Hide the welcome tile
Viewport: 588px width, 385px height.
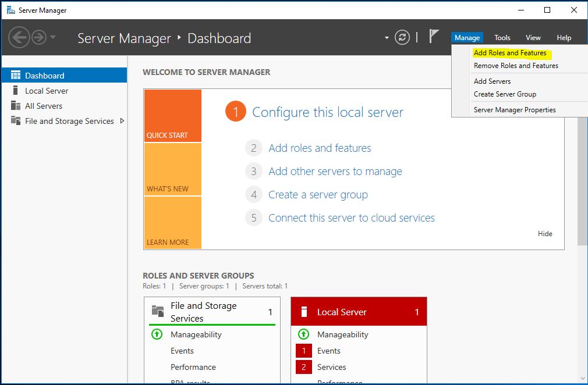545,234
